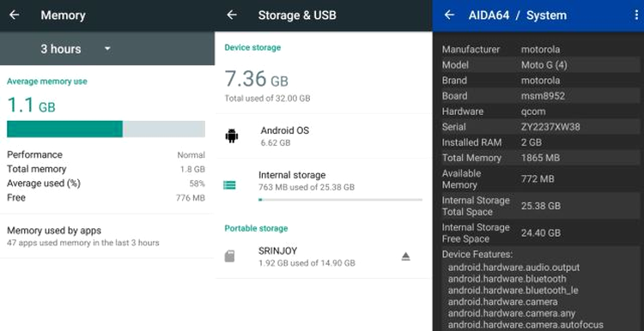Tap the Internal storage usage bar
The width and height of the screenshot is (644, 331).
pyautogui.click(x=341, y=200)
